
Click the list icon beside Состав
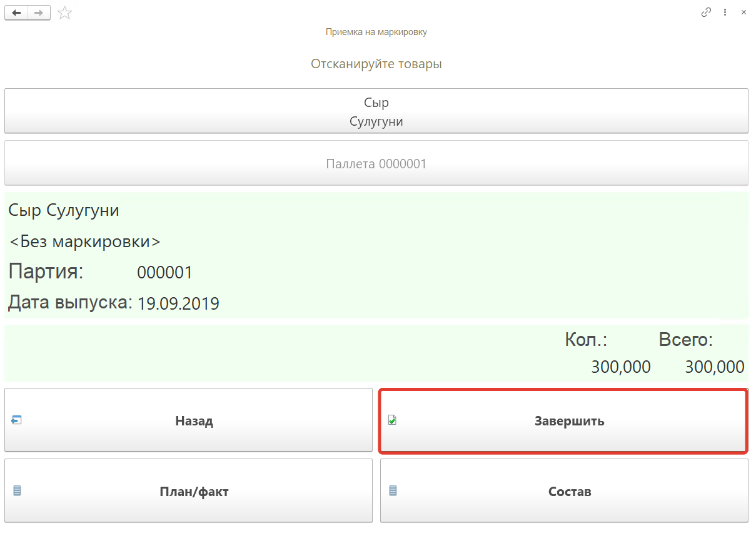392,491
